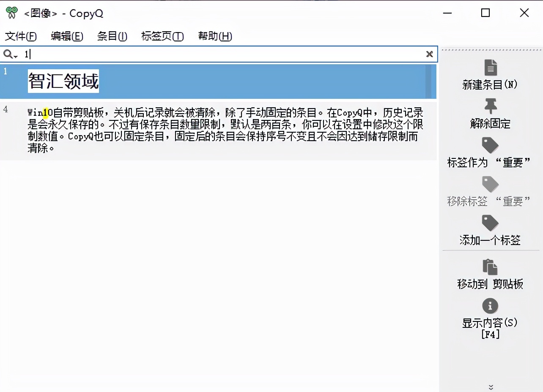Click inside the search input field
This screenshot has width=543, height=392.
(x=169, y=54)
